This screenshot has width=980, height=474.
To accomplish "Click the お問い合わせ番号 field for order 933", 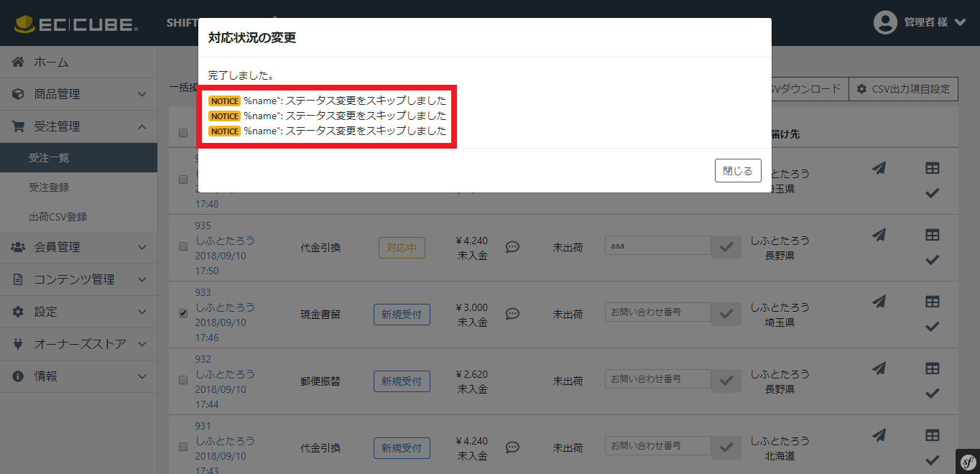I will click(658, 312).
